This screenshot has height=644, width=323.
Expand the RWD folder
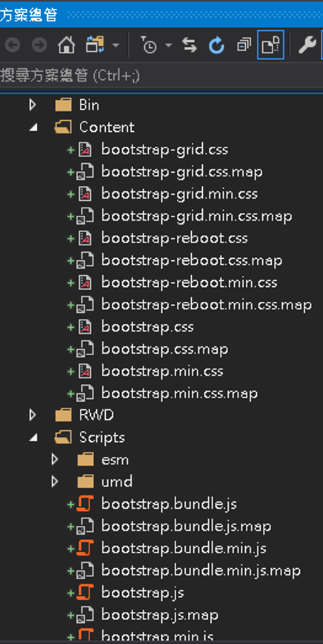click(x=33, y=415)
